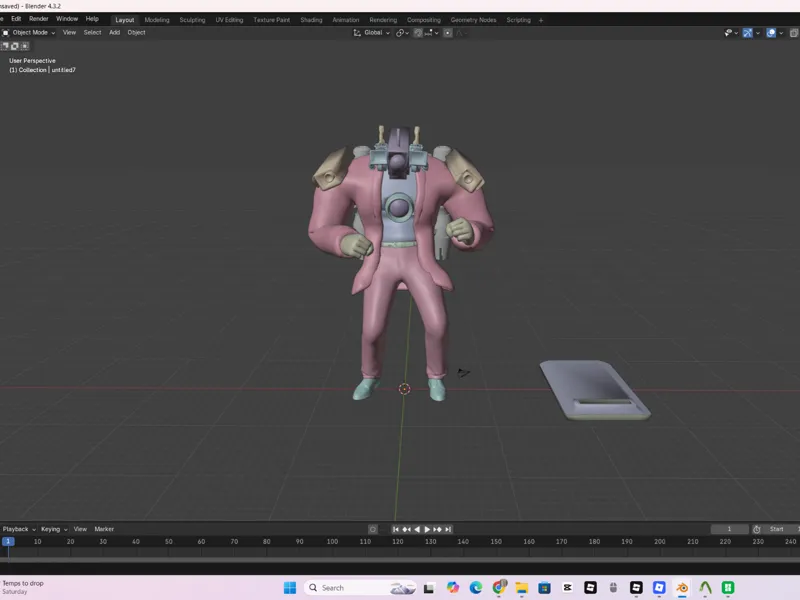Click the Windows taskbar search box
The width and height of the screenshot is (800, 600).
point(360,588)
